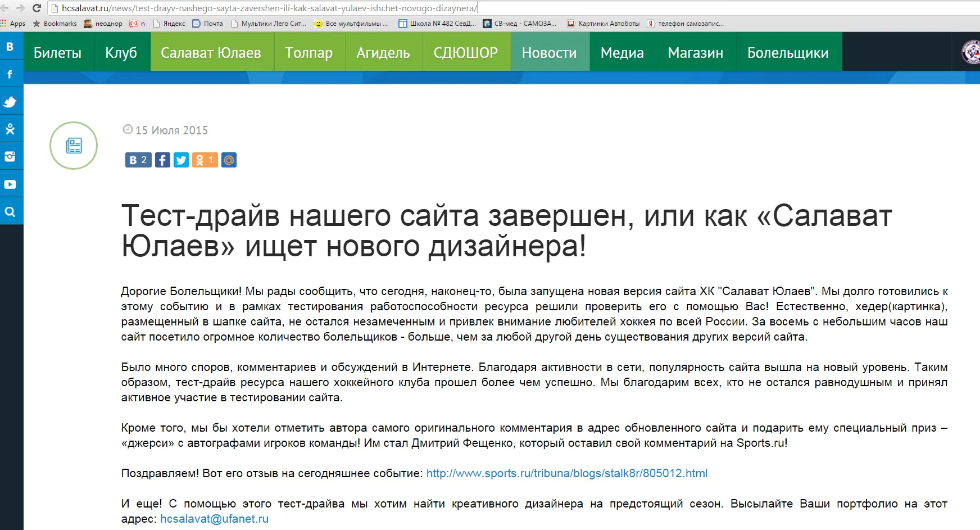This screenshot has height=530, width=980.
Task: Click the hcsalavat@ufanet.ru email link
Action: coord(215,519)
